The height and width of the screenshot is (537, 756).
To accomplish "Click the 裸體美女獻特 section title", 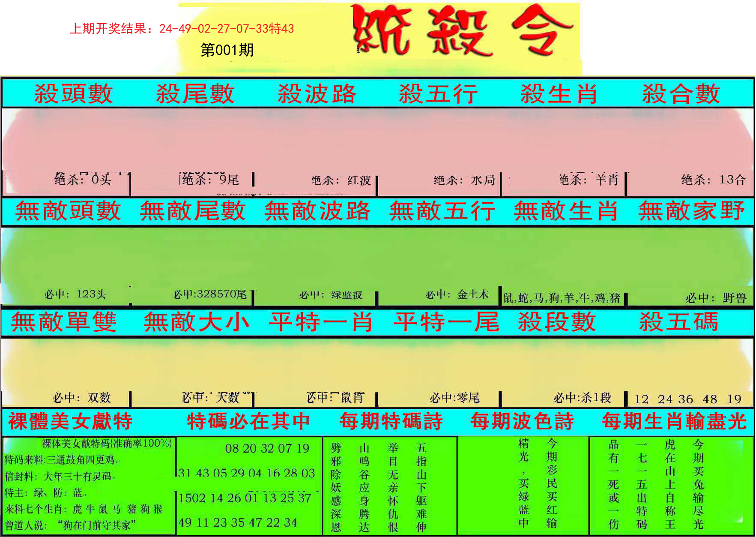I will tap(71, 421).
